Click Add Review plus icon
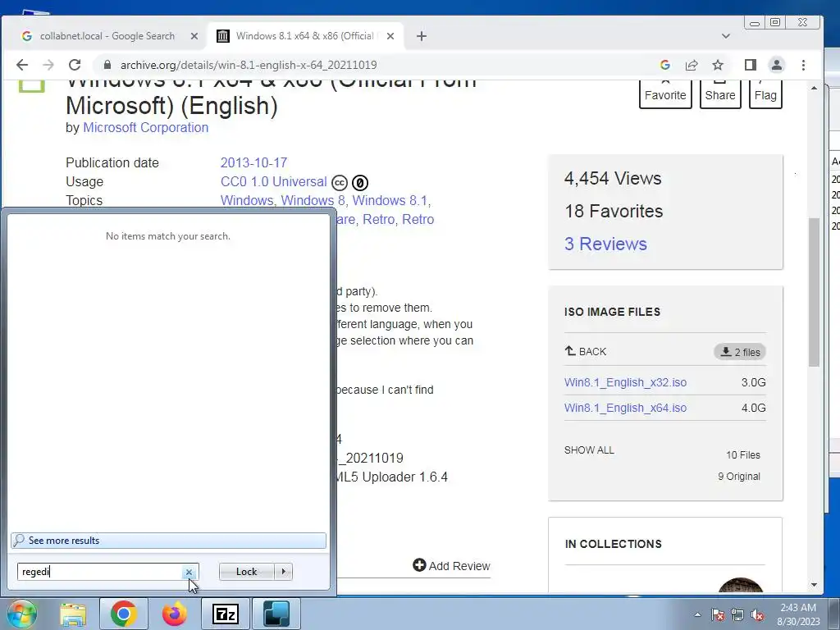 [419, 565]
